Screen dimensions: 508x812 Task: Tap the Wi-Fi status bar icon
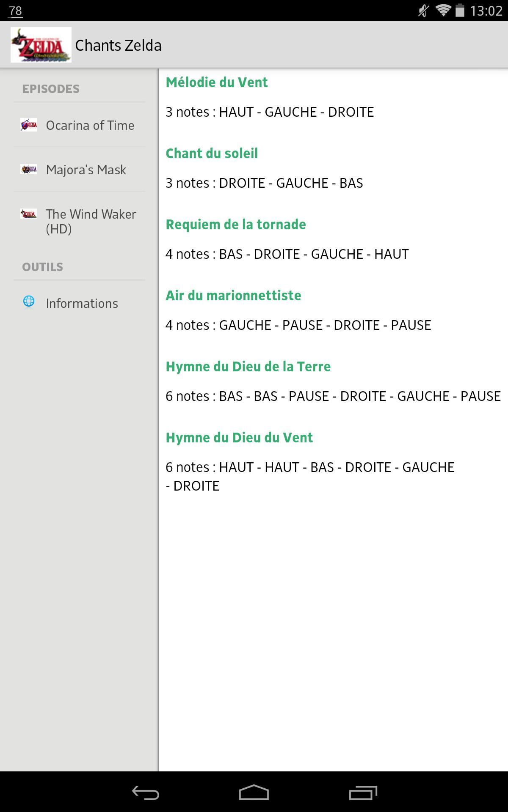[443, 11]
